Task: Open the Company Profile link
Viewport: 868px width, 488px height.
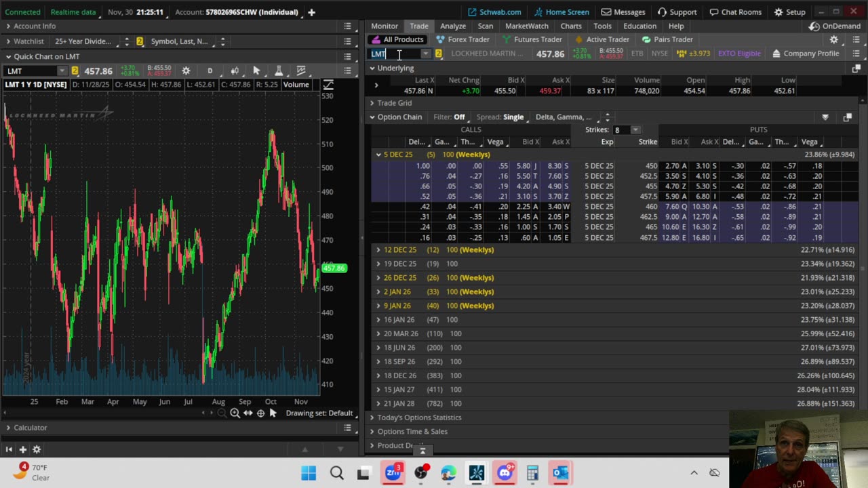Action: tap(805, 54)
